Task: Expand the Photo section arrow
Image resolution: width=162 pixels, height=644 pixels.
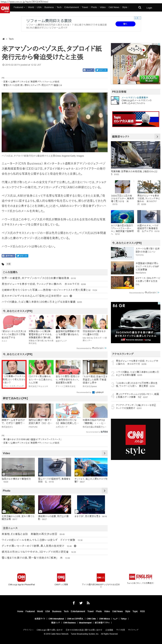Action: click(104, 491)
